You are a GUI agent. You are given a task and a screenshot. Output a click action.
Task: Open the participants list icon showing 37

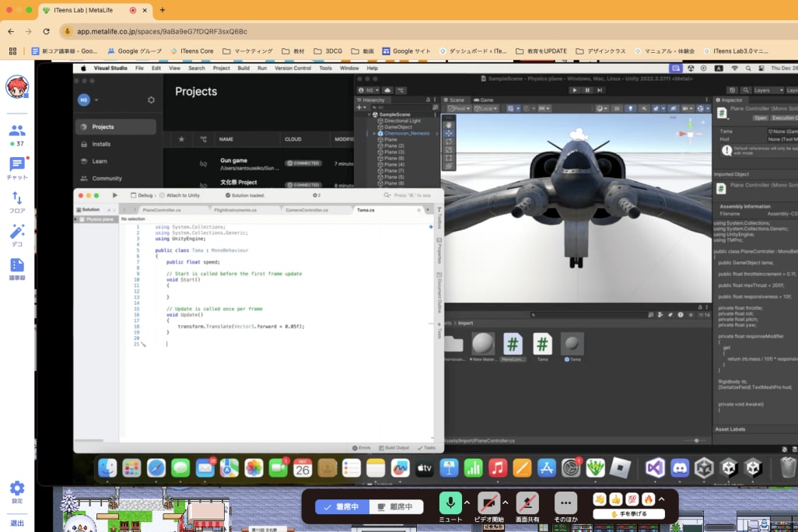click(17, 131)
